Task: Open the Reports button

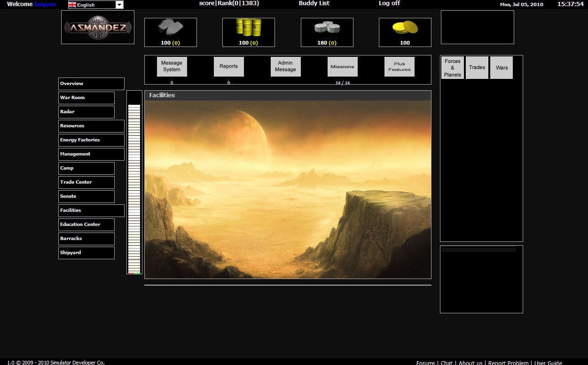Action: (x=228, y=66)
